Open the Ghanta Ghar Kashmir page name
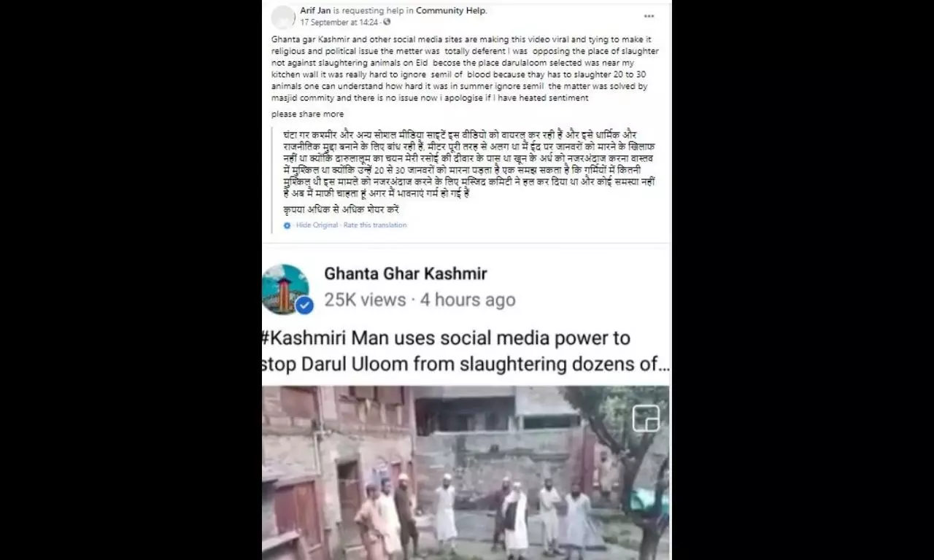Viewport: 934px width, 560px height. click(405, 274)
